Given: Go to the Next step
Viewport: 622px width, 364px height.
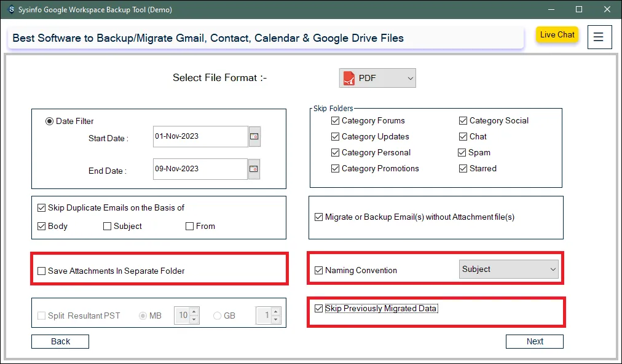Looking at the screenshot, I should point(534,341).
